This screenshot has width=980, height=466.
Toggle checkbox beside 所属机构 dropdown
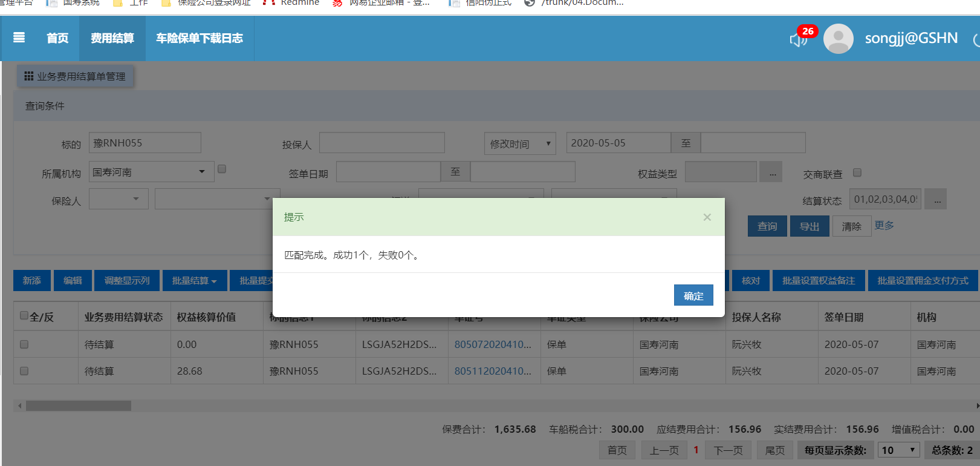click(222, 169)
